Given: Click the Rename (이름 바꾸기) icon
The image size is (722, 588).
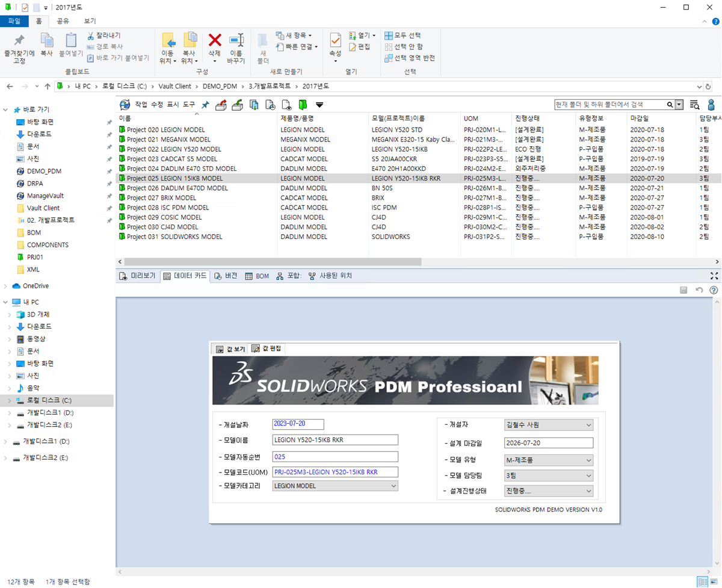Looking at the screenshot, I should (236, 48).
